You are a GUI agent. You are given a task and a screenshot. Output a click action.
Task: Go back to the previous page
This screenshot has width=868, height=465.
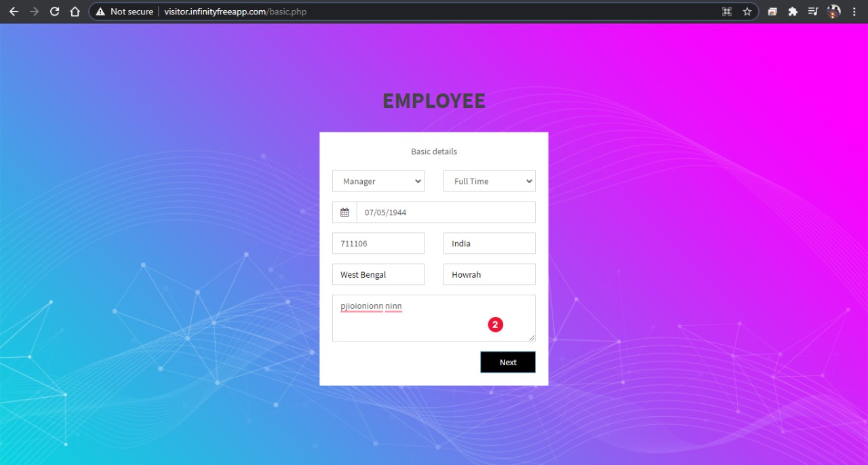coord(14,12)
